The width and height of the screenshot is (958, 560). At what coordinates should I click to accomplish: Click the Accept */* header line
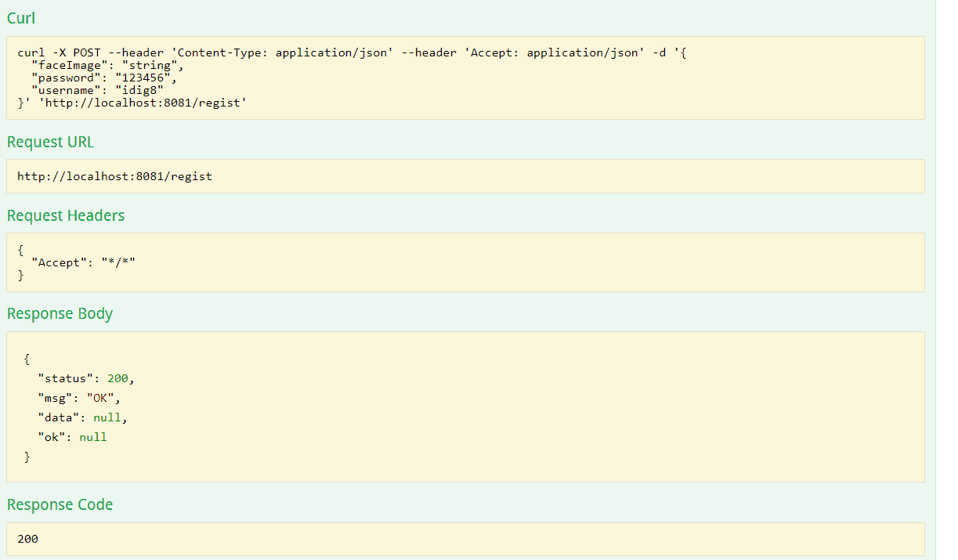pos(83,262)
